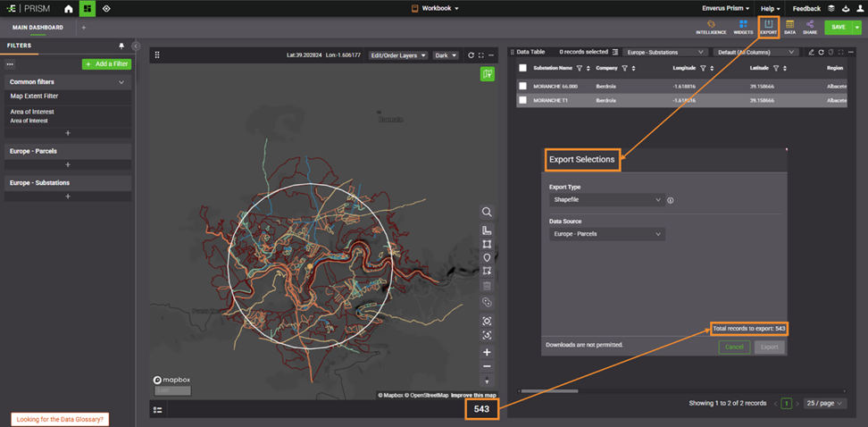Image resolution: width=868 pixels, height=427 pixels.
Task: Refresh the map widget
Action: pyautogui.click(x=472, y=55)
